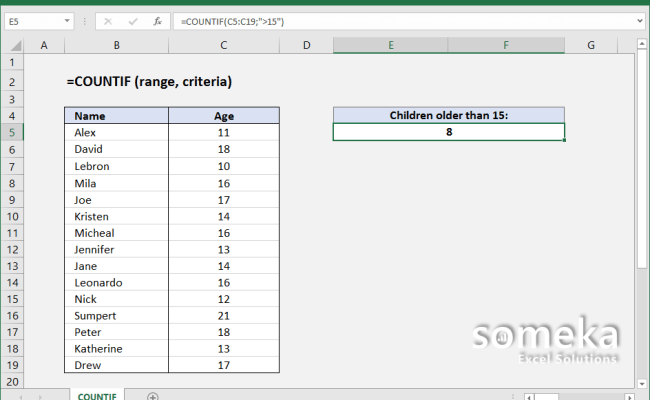Switch to the COUNTIF sheet tab
The width and height of the screenshot is (650, 400).
[x=97, y=396]
